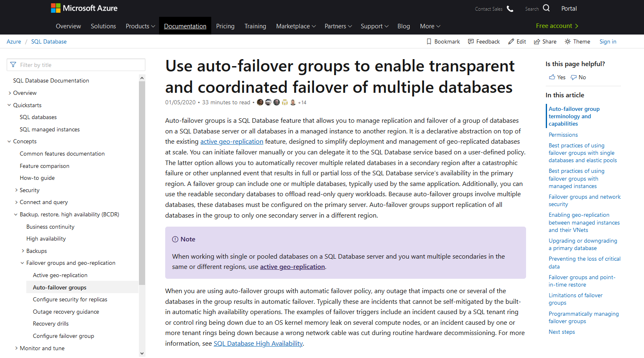Expand the Overview tree node
The image size is (644, 358).
[10, 93]
